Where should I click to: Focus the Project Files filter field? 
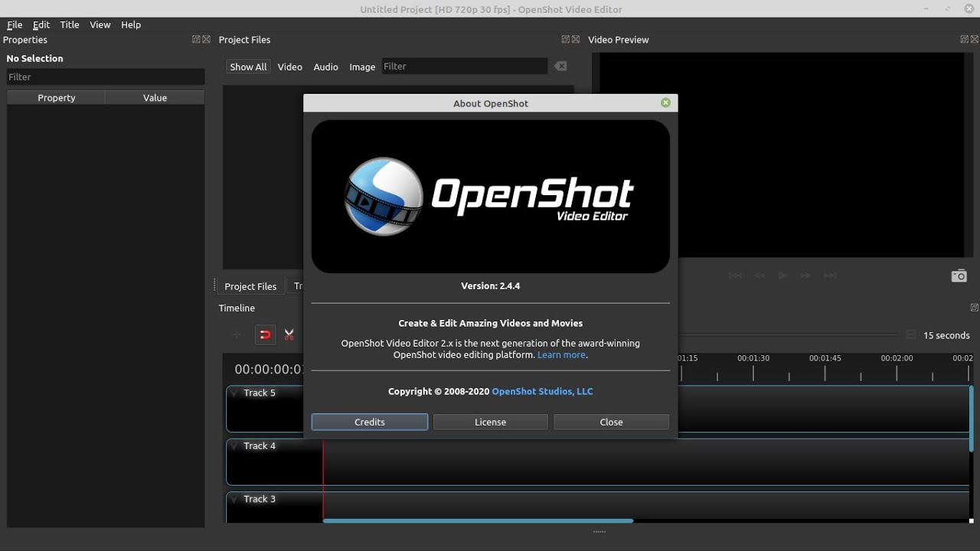[464, 67]
